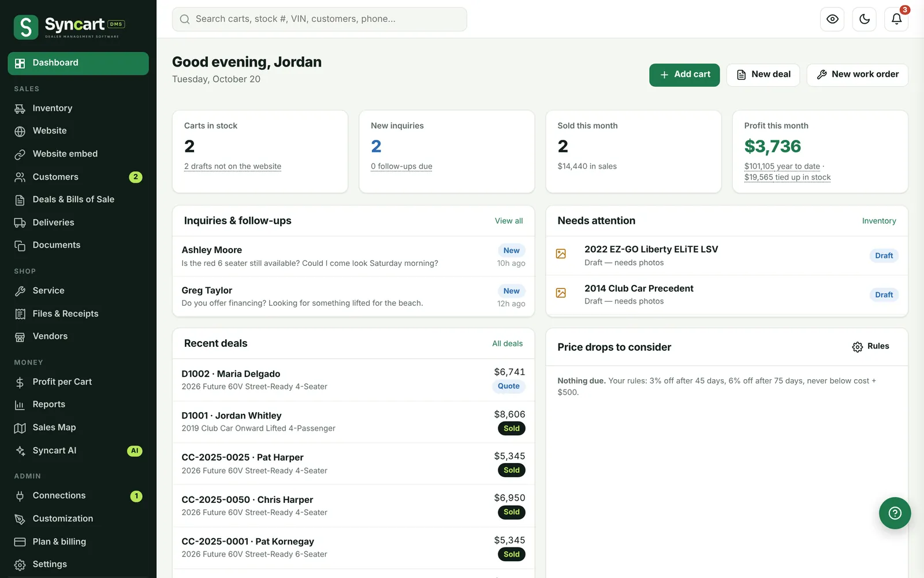Click the New work order button
Image resolution: width=924 pixels, height=578 pixels.
(x=857, y=75)
